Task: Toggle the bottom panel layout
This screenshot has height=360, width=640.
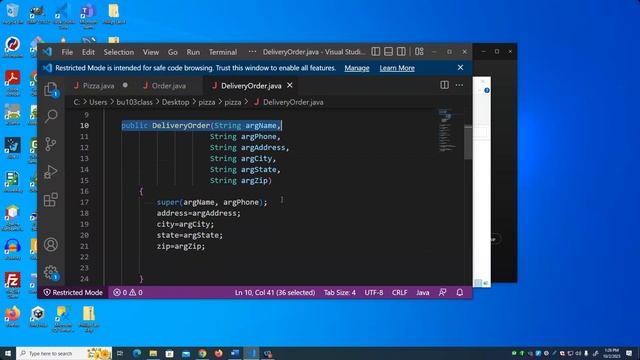Action: [388, 51]
